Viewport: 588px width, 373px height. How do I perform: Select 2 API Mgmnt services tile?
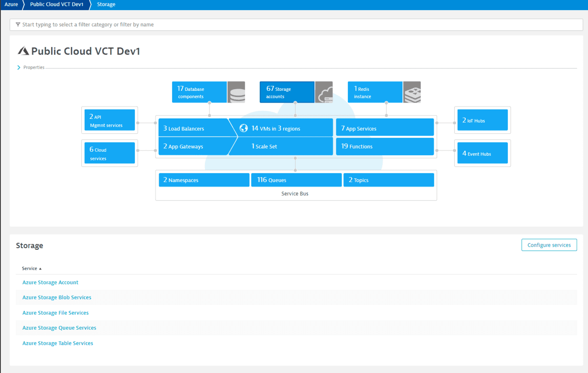(x=110, y=120)
